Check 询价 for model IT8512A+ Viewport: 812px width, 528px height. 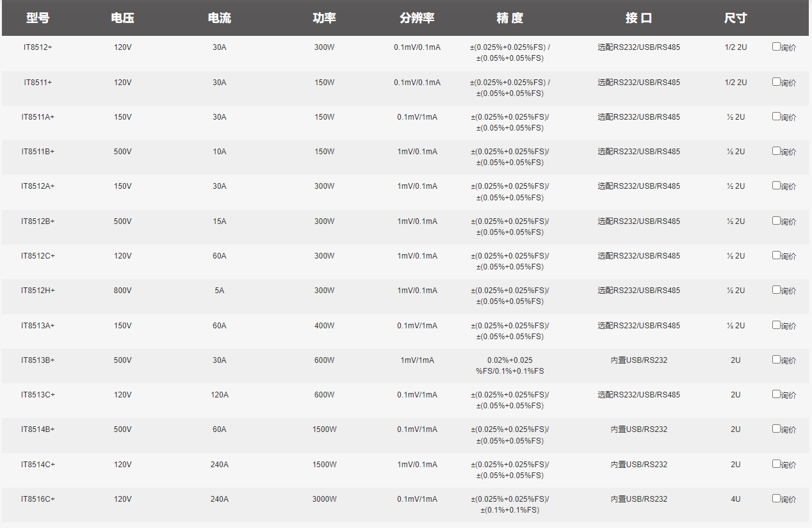click(776, 186)
